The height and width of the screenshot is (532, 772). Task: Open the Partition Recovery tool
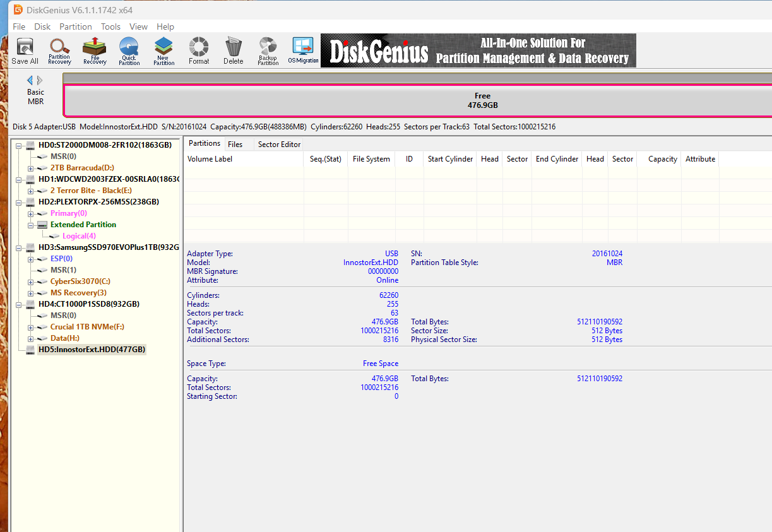pyautogui.click(x=60, y=50)
